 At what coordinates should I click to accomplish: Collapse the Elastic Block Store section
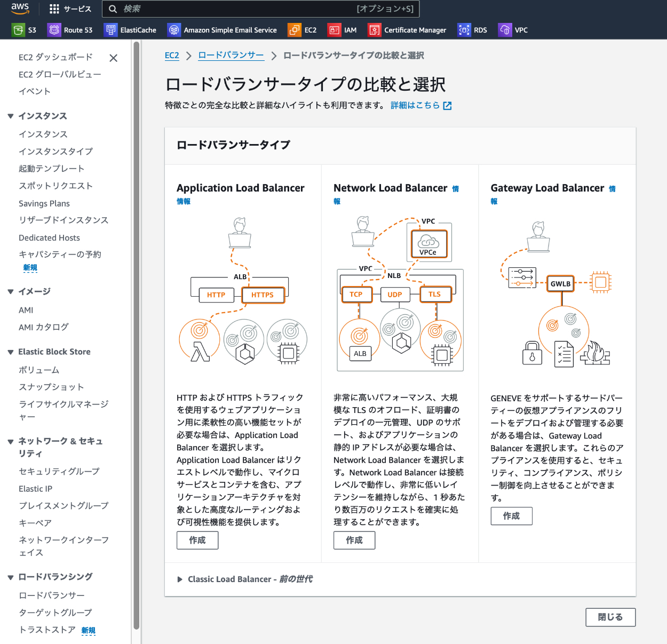click(x=11, y=352)
